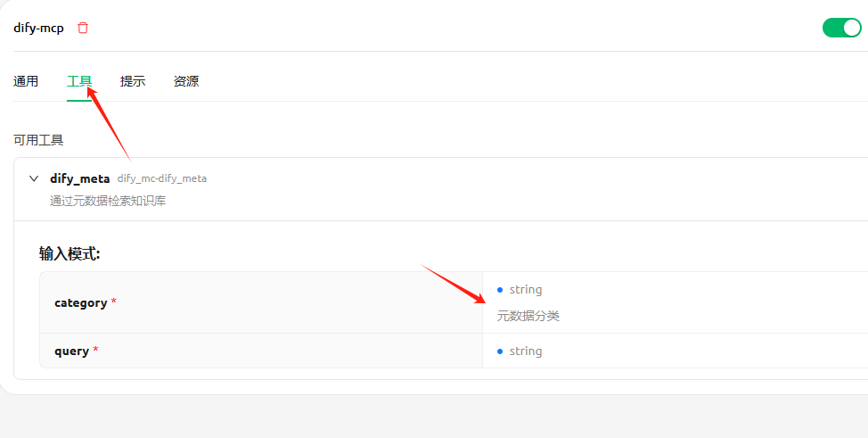Select the category parameter name
Viewport: 868px width, 438px height.
coord(80,302)
